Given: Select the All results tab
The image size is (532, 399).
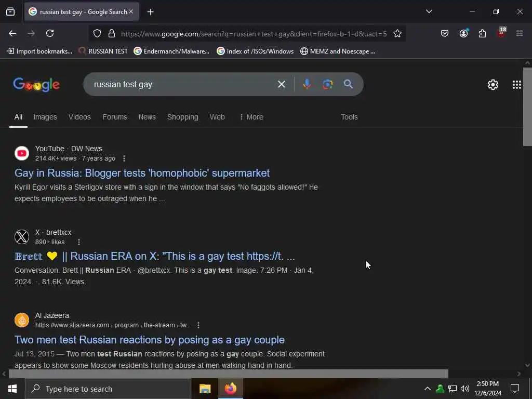Looking at the screenshot, I should point(18,117).
